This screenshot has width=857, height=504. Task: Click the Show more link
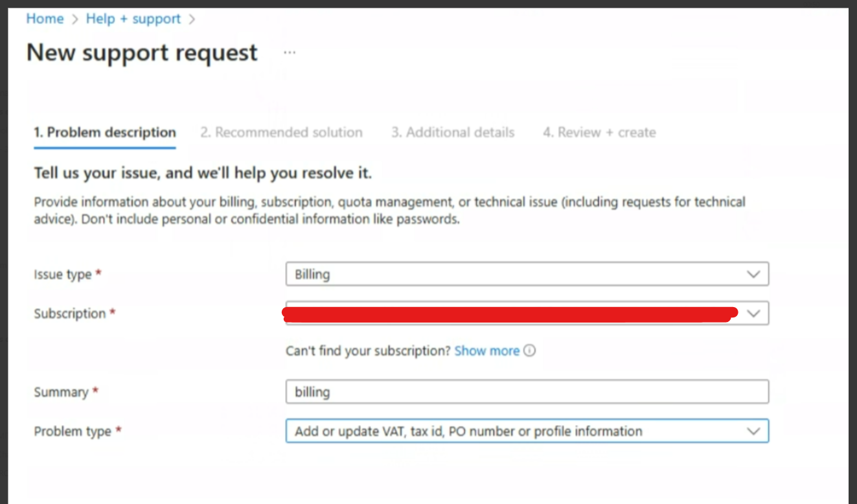tap(487, 351)
